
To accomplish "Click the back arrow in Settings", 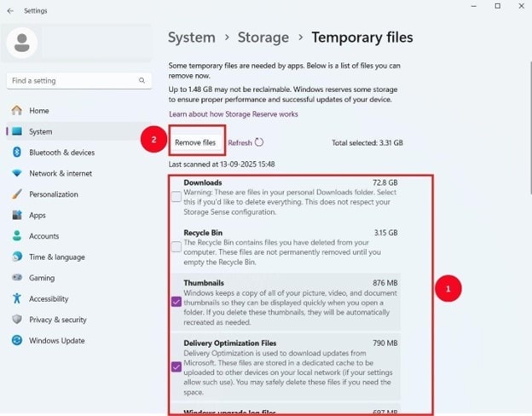I will pos(10,11).
